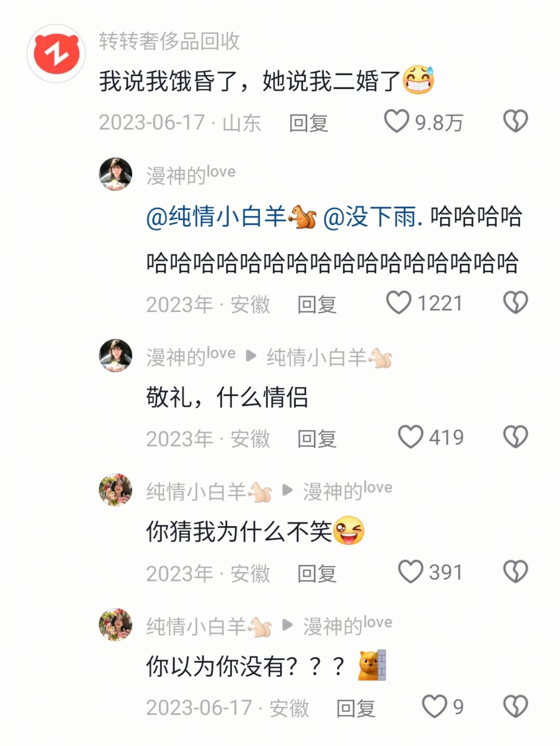Tap broken heart on the 9-like reply
This screenshot has width=560, height=746.
pos(515,706)
